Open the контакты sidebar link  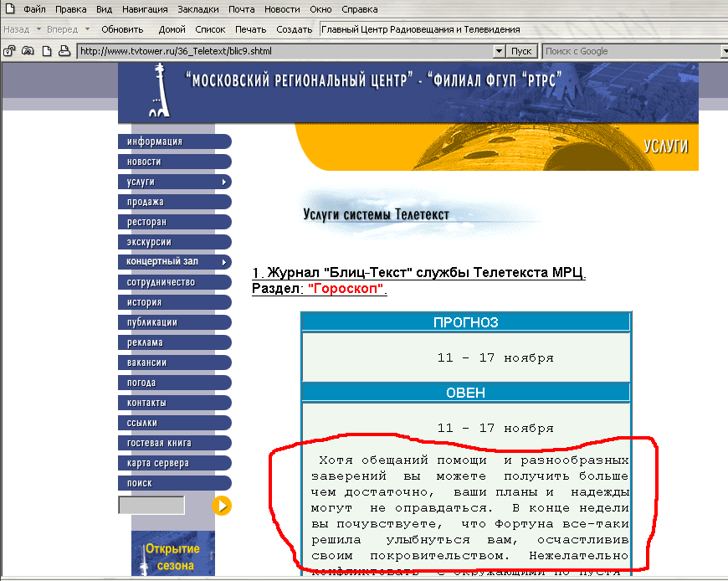(175, 403)
